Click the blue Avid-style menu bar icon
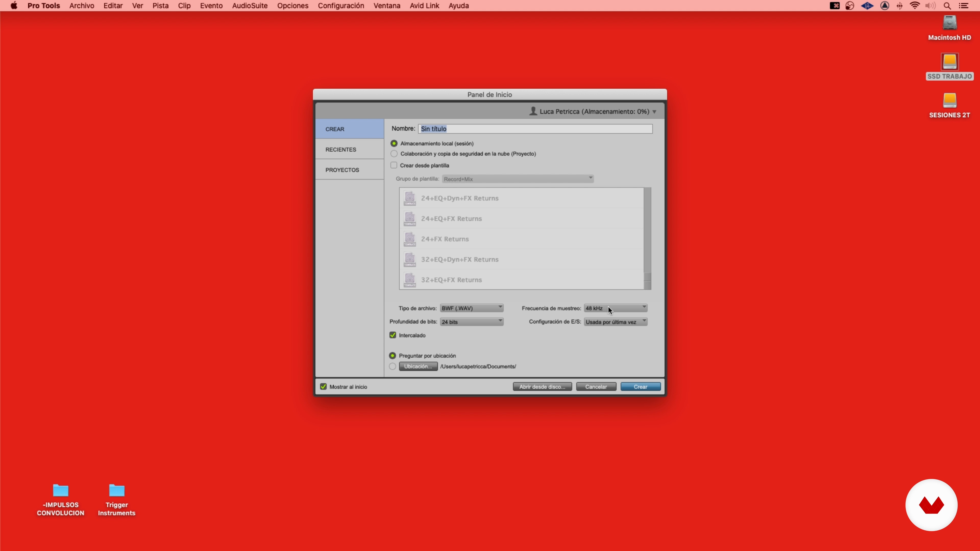 coord(867,6)
